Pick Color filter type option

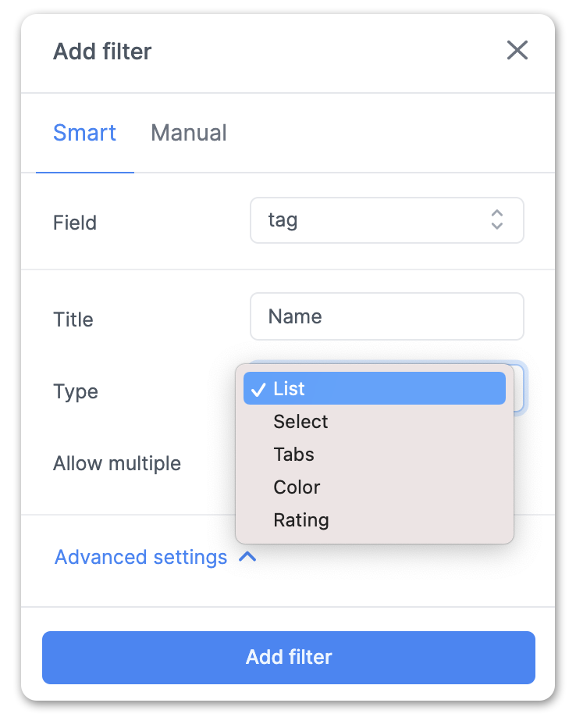[297, 487]
